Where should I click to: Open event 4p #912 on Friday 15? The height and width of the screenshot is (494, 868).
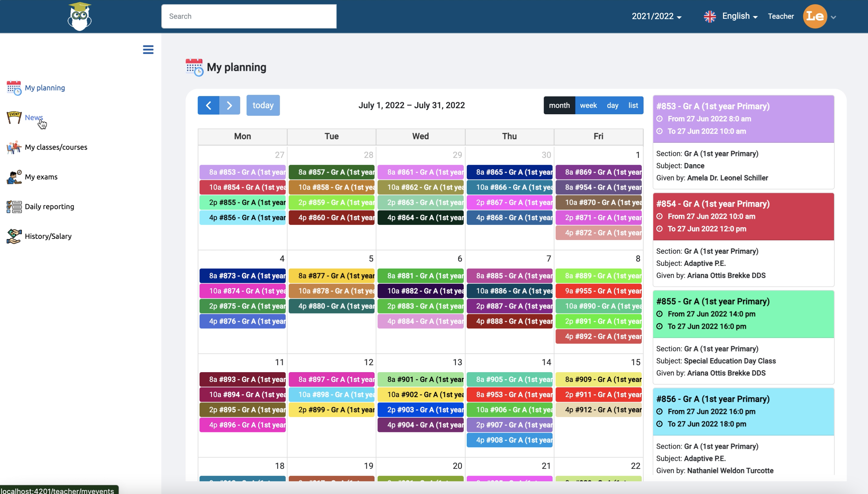pyautogui.click(x=599, y=410)
